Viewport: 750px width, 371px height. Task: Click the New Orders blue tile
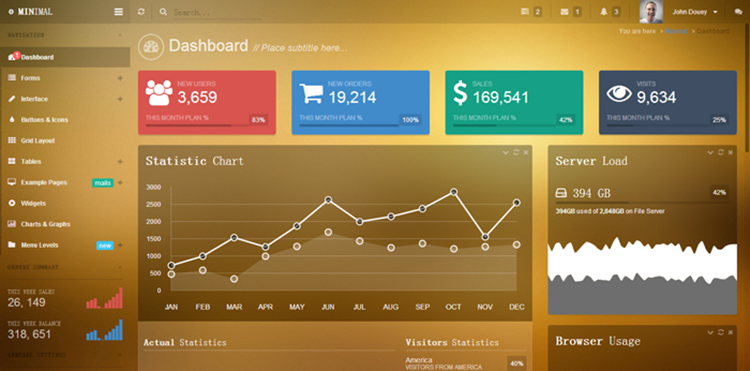click(x=361, y=103)
